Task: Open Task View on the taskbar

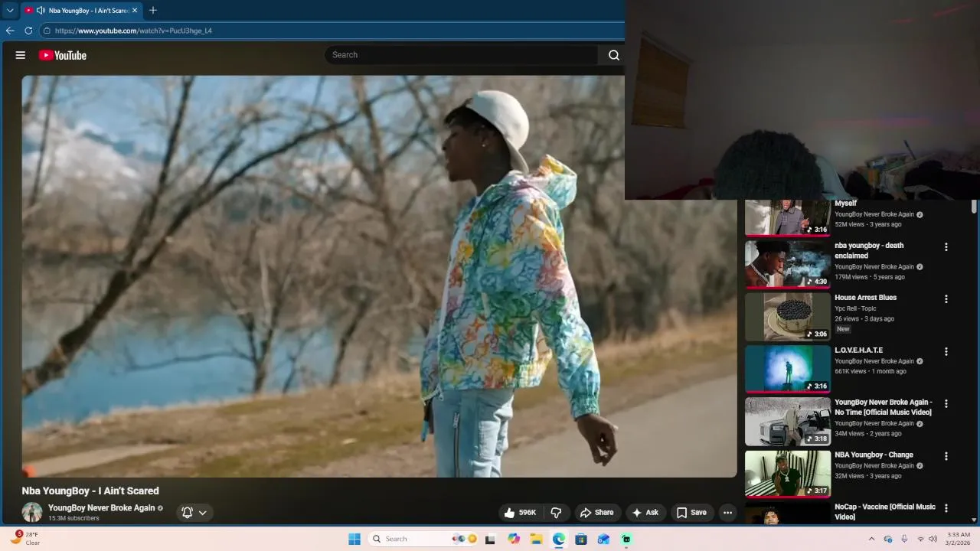Action: (x=490, y=539)
